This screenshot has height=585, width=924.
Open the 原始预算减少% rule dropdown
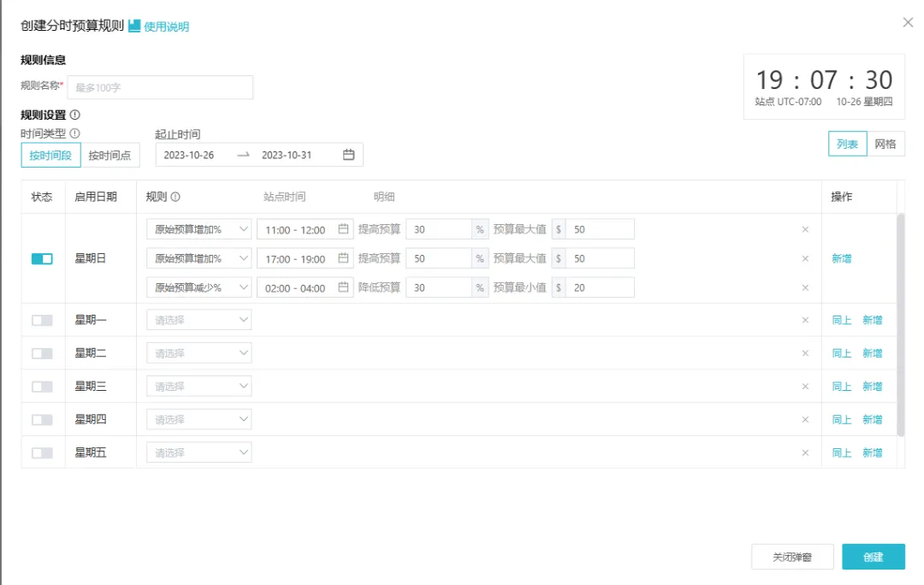pyautogui.click(x=199, y=287)
